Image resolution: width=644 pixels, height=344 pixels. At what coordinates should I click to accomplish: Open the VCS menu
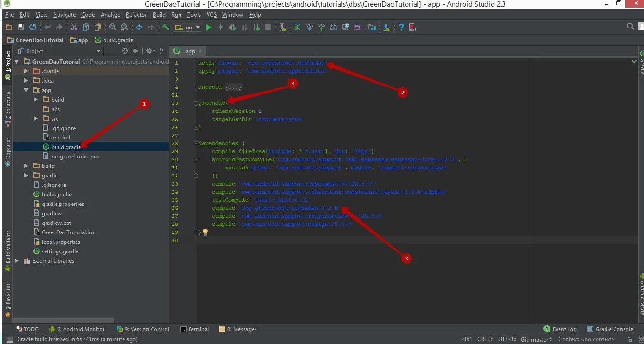[x=211, y=15]
